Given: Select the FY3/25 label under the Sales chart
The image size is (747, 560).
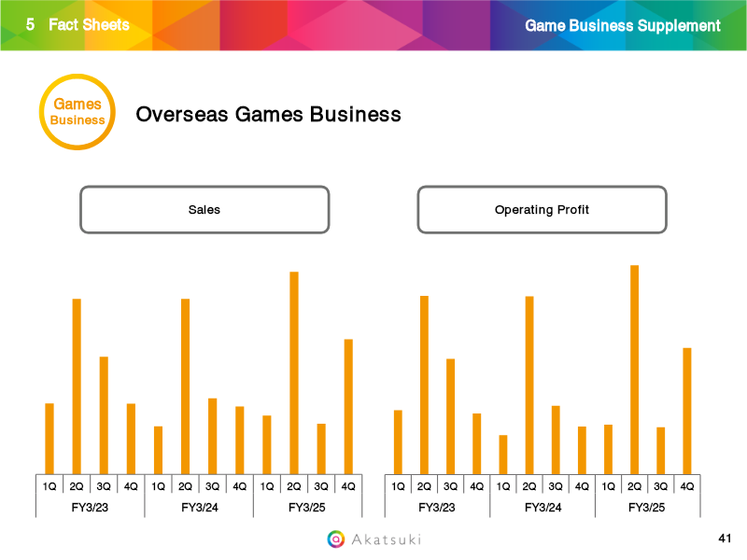Looking at the screenshot, I should [307, 507].
